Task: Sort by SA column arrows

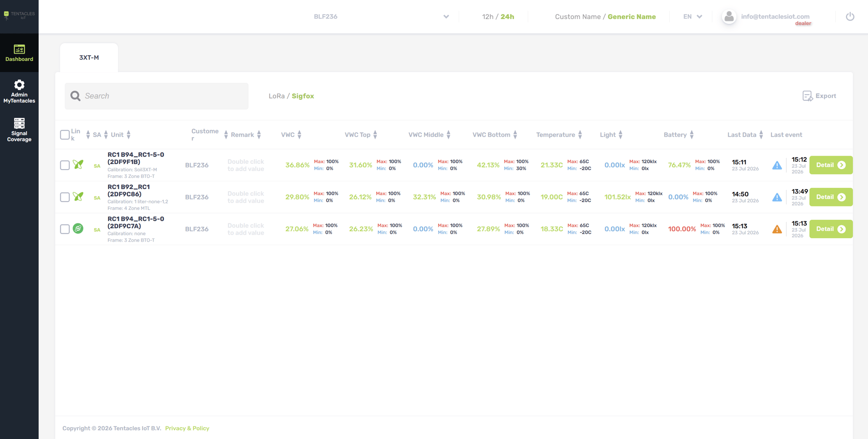Action: coord(106,135)
